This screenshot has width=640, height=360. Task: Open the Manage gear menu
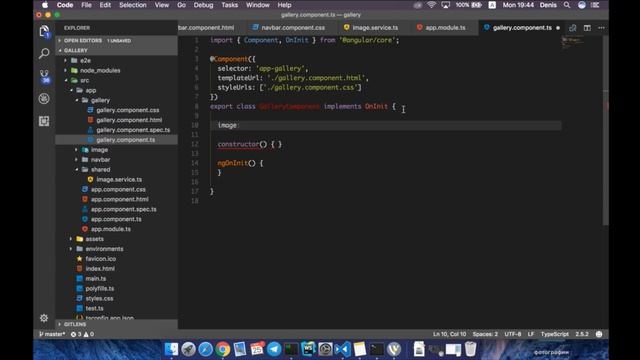click(44, 318)
